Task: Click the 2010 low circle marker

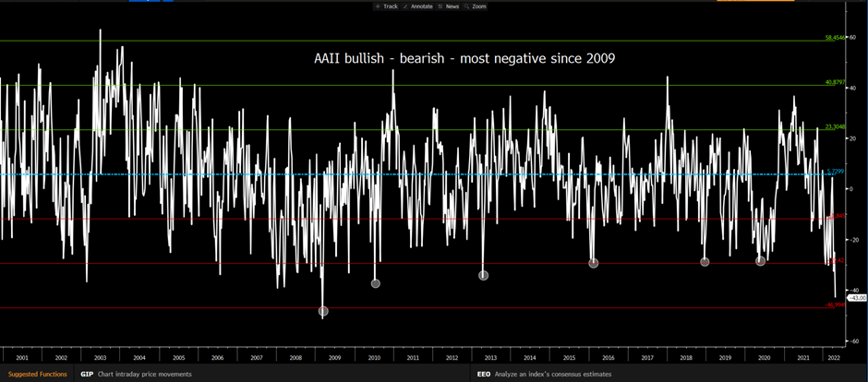Action: click(376, 283)
